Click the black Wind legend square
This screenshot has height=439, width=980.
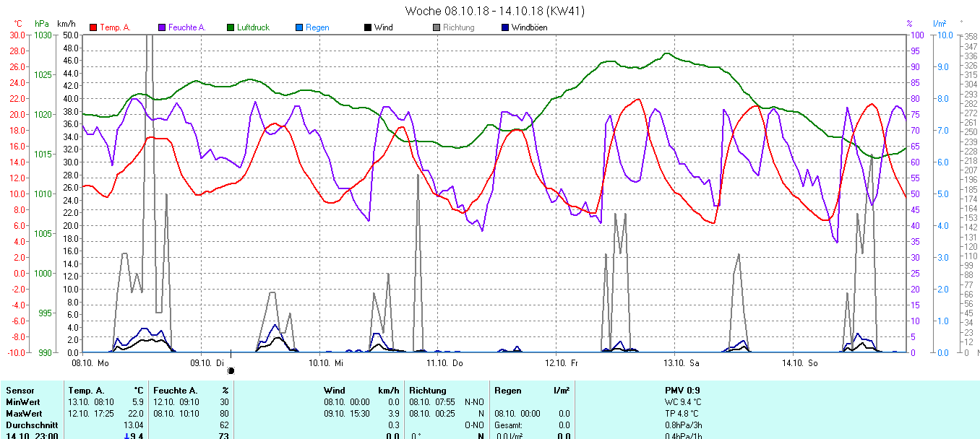pos(368,28)
